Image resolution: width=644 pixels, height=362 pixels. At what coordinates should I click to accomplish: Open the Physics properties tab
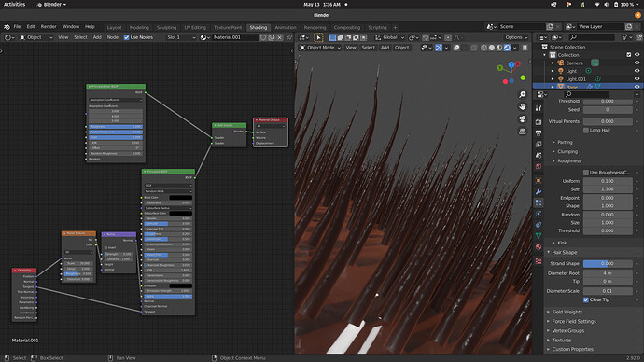coord(539,214)
